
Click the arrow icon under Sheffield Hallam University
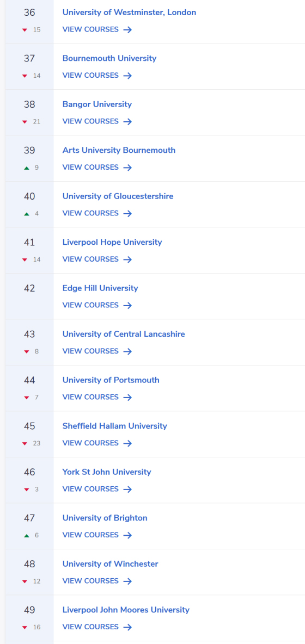[127, 444]
